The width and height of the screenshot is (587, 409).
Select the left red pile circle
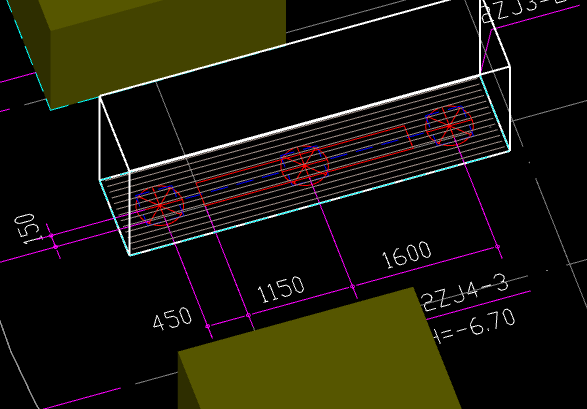coord(160,206)
